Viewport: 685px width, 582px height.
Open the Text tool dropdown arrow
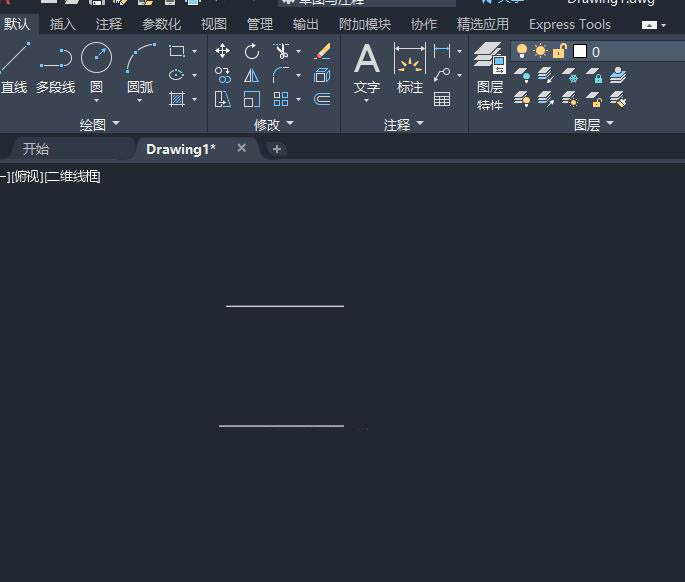(x=367, y=101)
